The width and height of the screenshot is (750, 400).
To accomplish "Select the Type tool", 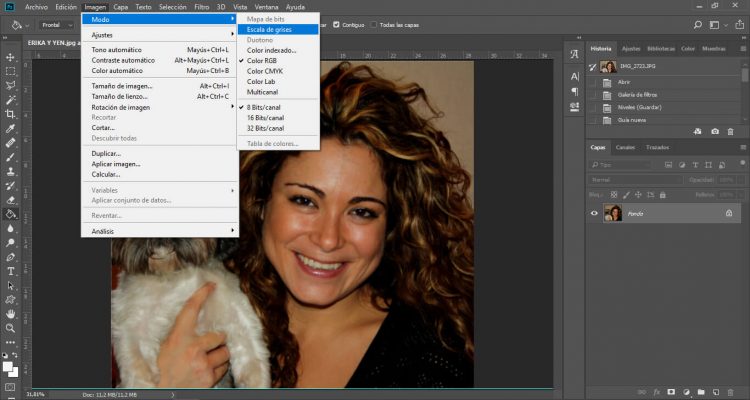I will tap(10, 271).
